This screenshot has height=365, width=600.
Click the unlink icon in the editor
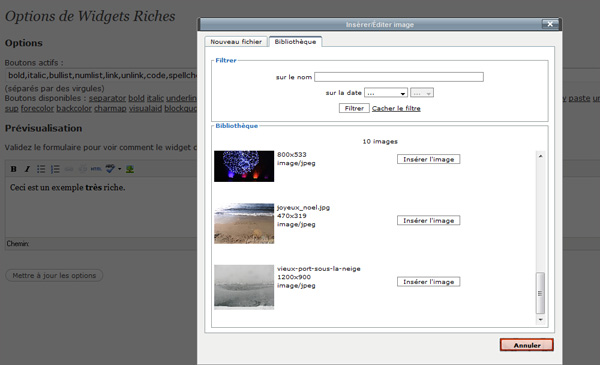pos(82,169)
